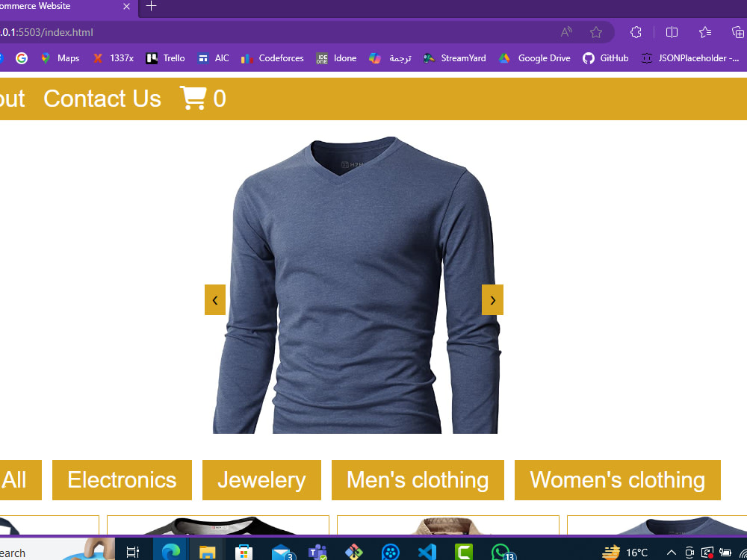Advance carousel with right arrow
Screen dimensions: 747x560
492,300
